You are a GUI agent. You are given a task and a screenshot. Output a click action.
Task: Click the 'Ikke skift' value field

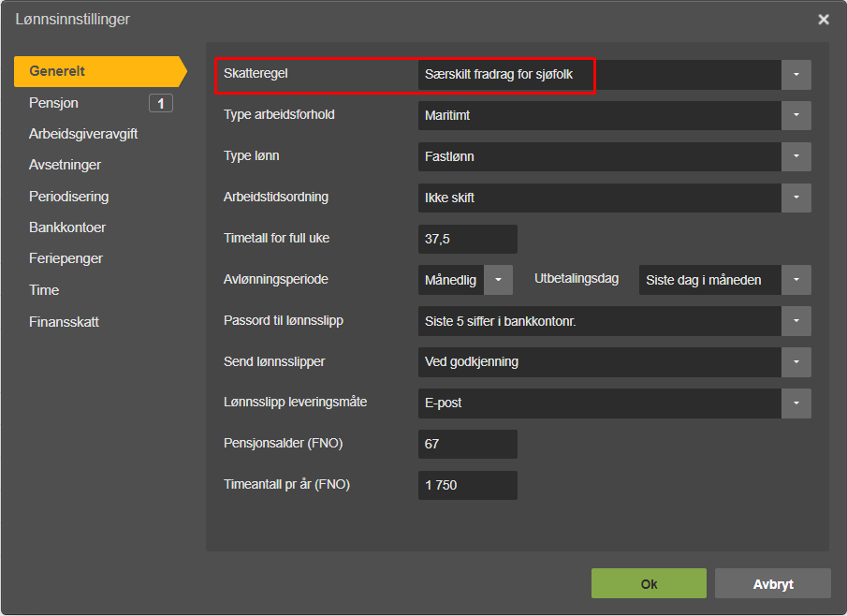600,198
